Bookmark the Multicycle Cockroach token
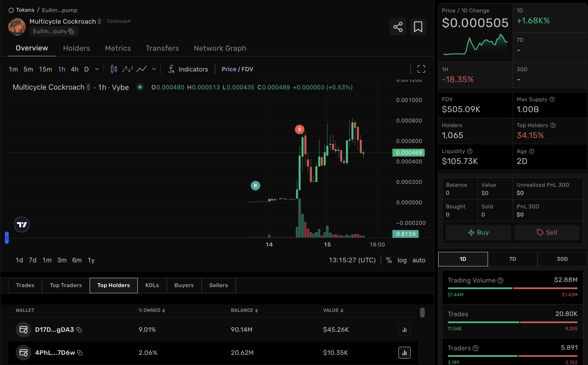This screenshot has width=588, height=365. click(x=418, y=27)
